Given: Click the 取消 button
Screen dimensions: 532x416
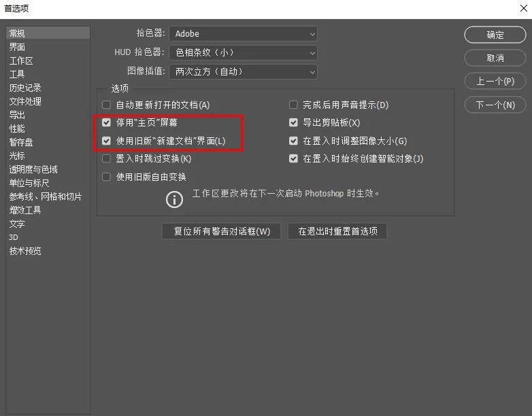Looking at the screenshot, I should coord(495,58).
